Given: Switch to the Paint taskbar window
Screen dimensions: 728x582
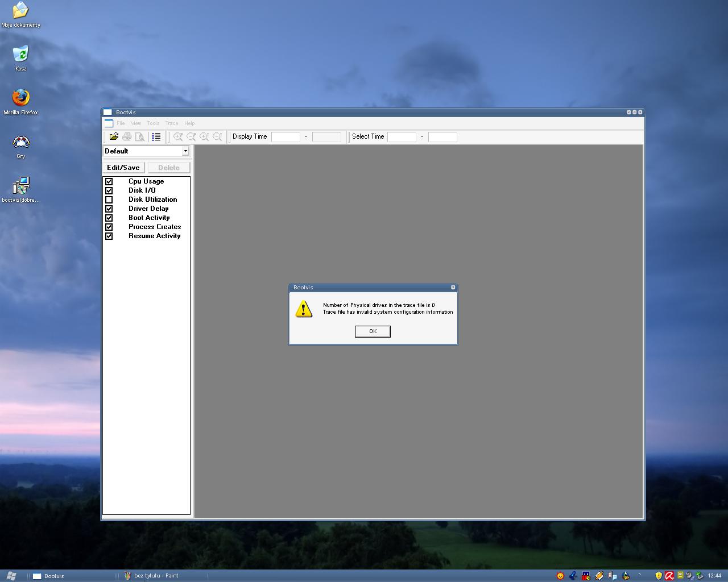Looking at the screenshot, I should [156, 576].
